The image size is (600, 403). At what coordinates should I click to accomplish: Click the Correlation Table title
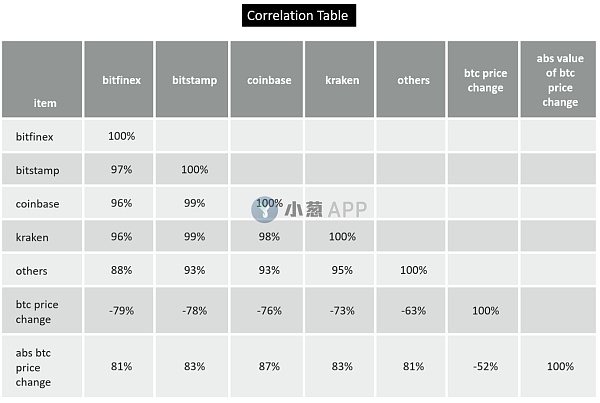[300, 16]
